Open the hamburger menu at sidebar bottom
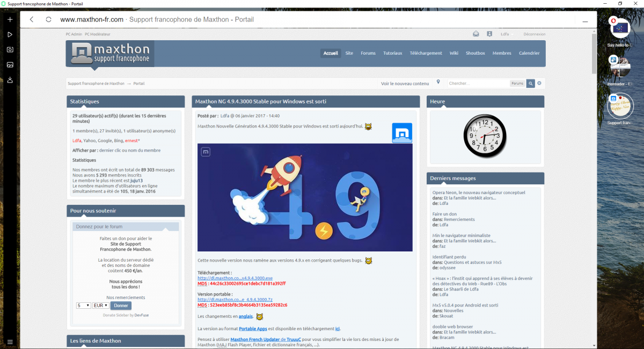644x349 pixels. click(x=10, y=342)
